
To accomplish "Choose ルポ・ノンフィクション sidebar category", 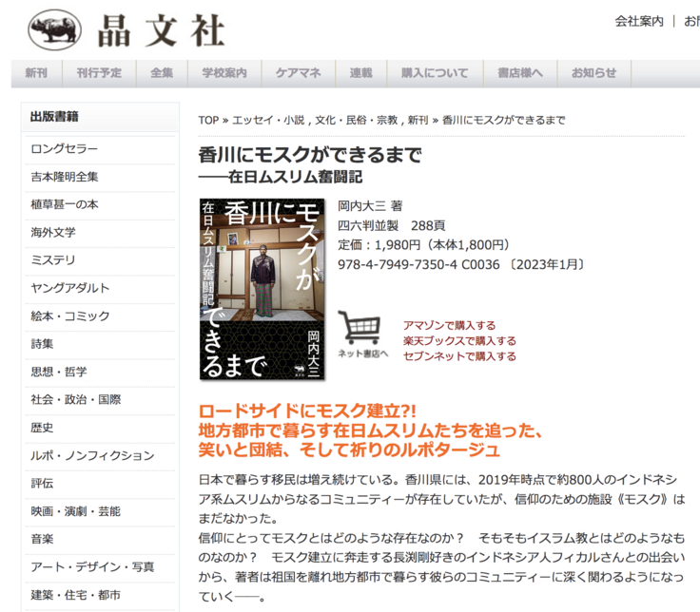I will [92, 456].
